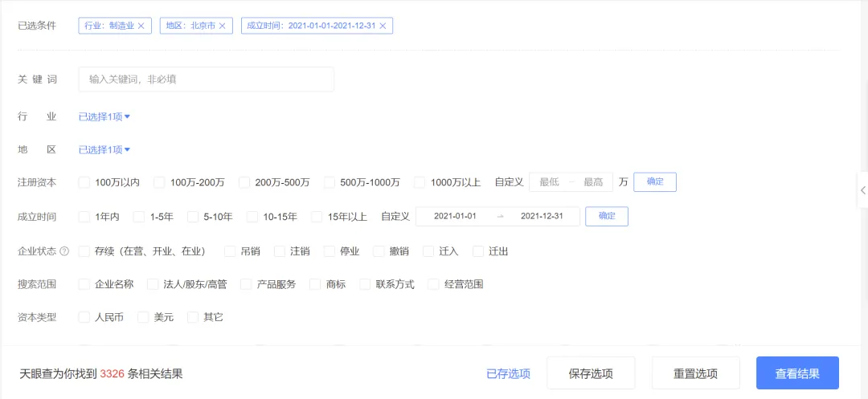868x399 pixels.
Task: Confirm custom 成立时间 range with 确定
Action: 607,216
